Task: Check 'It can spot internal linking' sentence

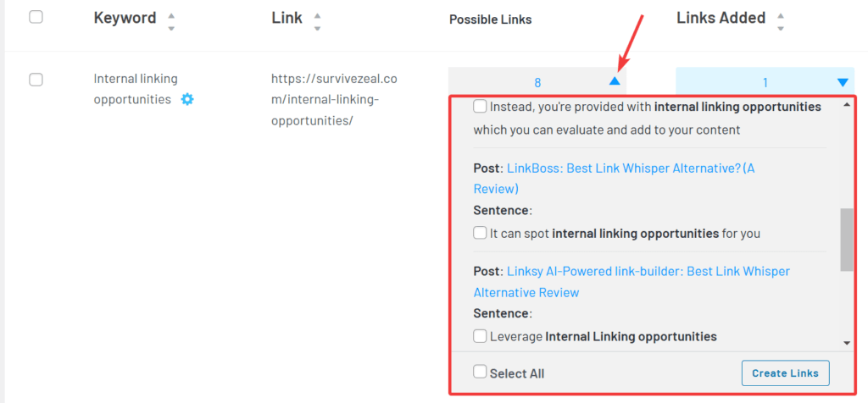Action: click(x=481, y=232)
